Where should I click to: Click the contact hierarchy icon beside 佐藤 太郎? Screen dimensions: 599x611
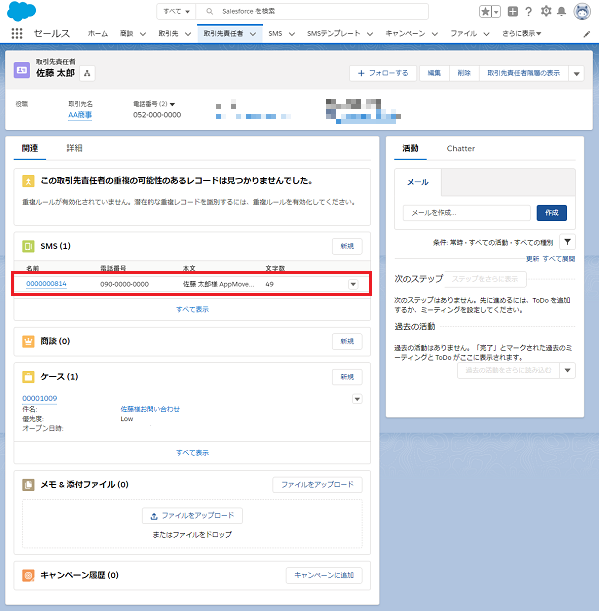[x=87, y=73]
